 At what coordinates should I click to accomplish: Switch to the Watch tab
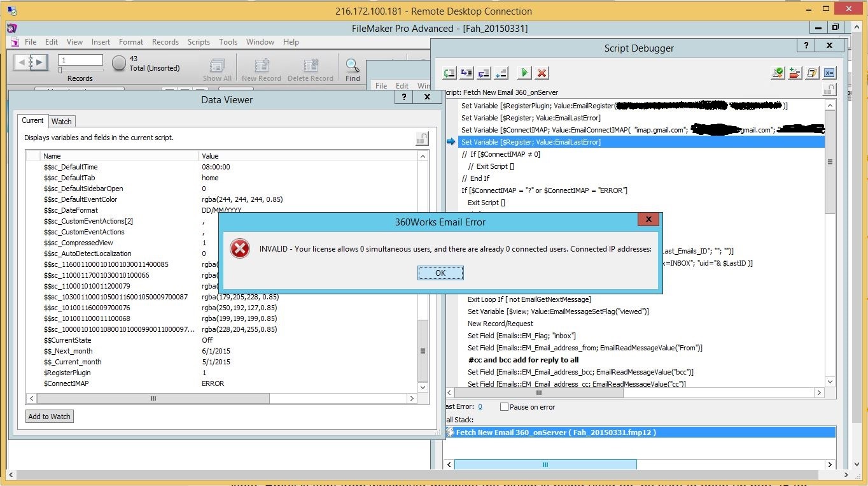click(x=62, y=121)
